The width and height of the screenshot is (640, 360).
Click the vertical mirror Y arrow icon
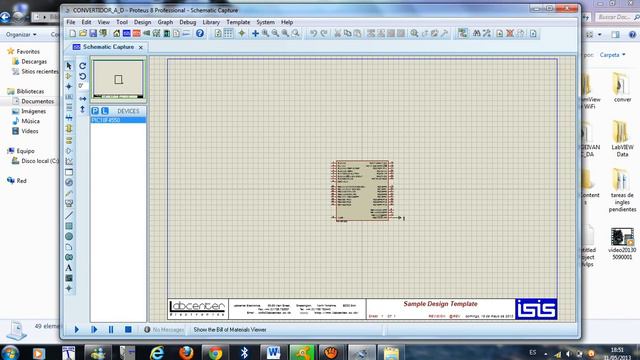(x=82, y=109)
